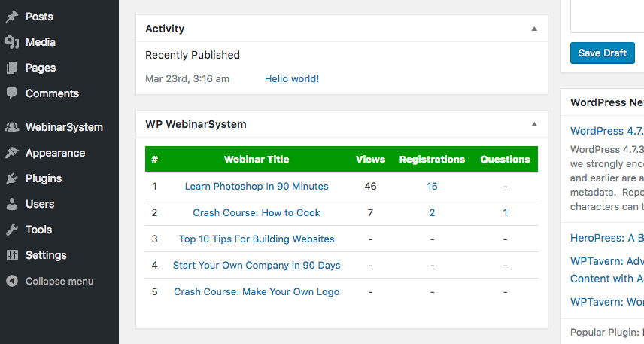The image size is (644, 344).
Task: Click the WebinarSystem group icon
Action: point(12,127)
